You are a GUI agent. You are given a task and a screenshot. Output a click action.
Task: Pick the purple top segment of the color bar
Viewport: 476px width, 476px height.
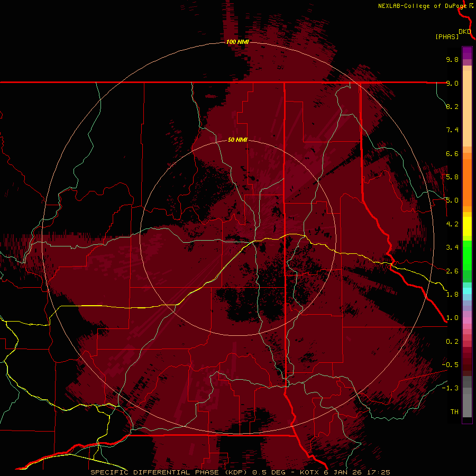[467, 53]
